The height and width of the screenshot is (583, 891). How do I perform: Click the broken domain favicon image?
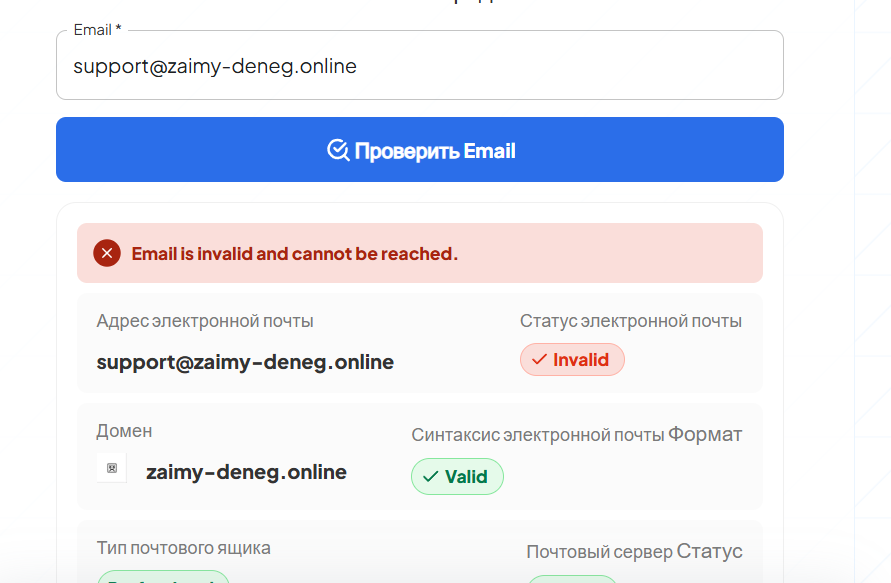tap(112, 468)
